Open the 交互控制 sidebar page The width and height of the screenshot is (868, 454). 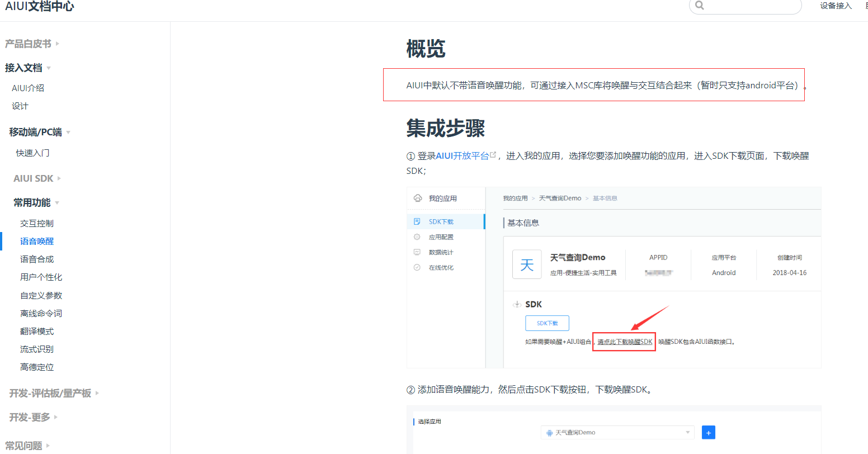pyautogui.click(x=37, y=223)
